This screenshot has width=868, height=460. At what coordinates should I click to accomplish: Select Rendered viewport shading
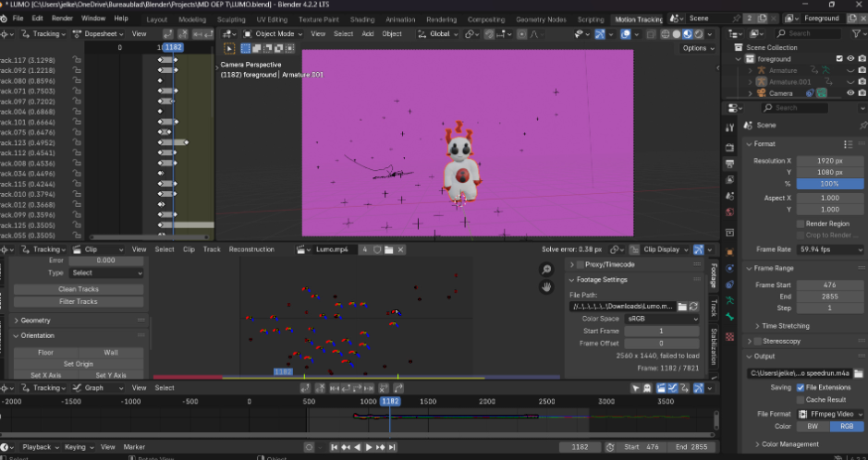699,34
